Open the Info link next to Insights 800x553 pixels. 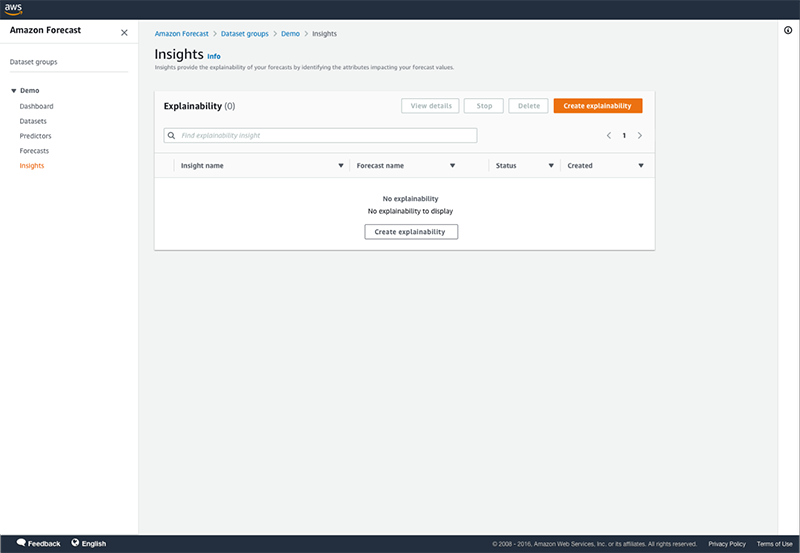[x=214, y=57]
